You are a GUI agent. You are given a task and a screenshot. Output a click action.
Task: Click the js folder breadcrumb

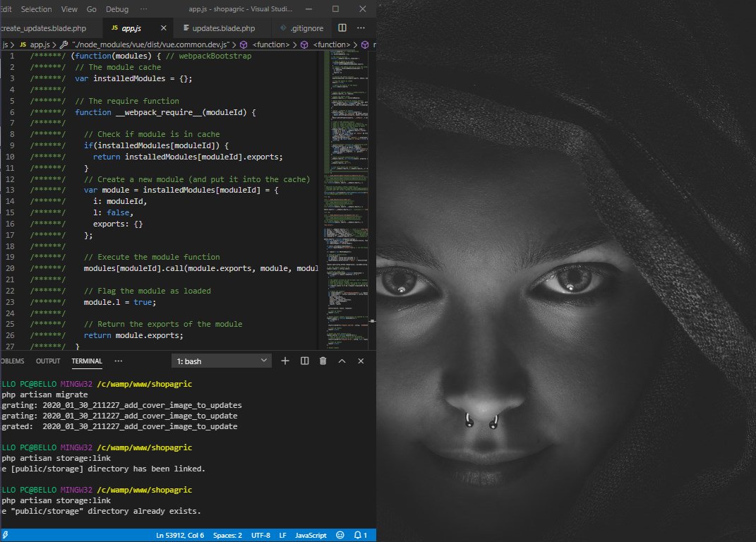pyautogui.click(x=5, y=44)
